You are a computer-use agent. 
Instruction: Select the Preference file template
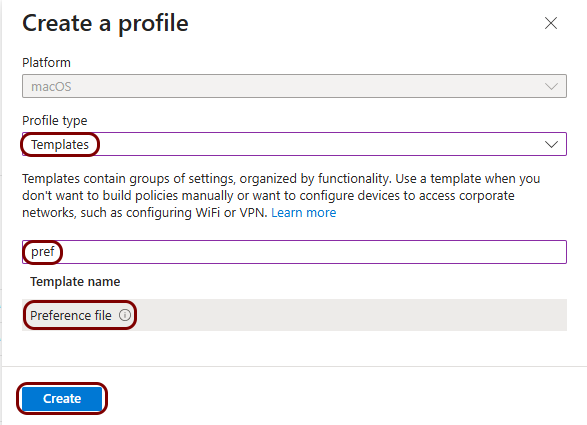[x=71, y=315]
